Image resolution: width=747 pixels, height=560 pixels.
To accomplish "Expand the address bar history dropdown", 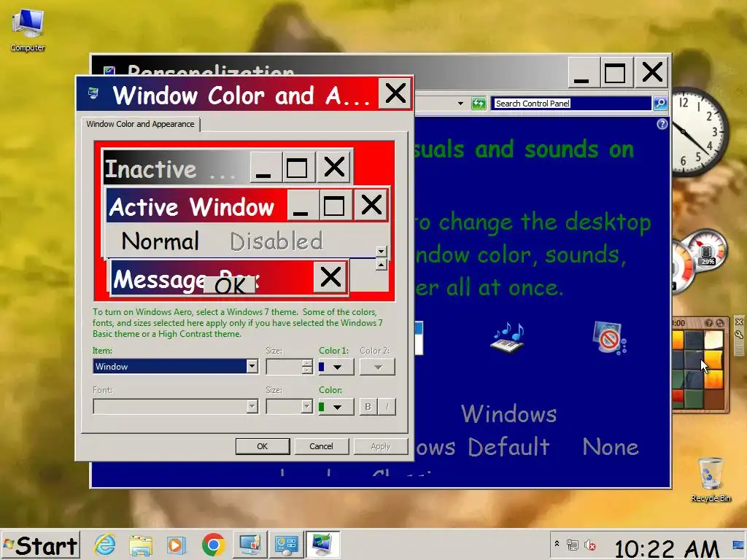I will (460, 104).
